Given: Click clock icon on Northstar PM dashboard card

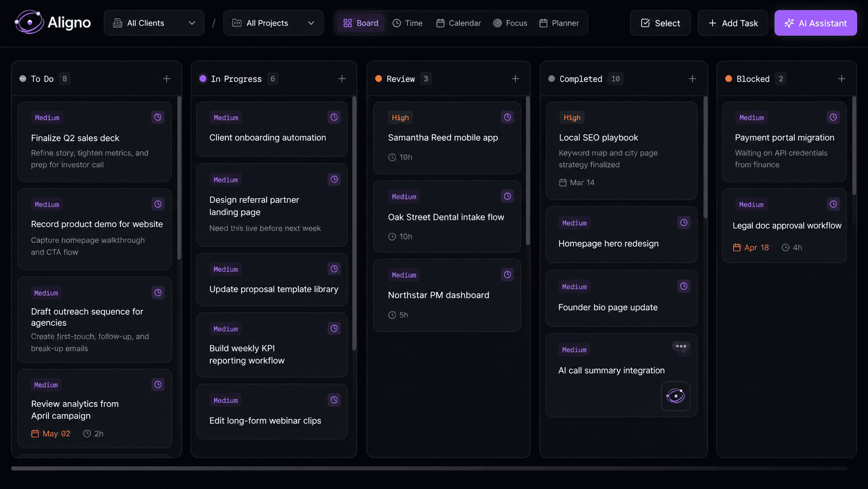Looking at the screenshot, I should [x=508, y=274].
